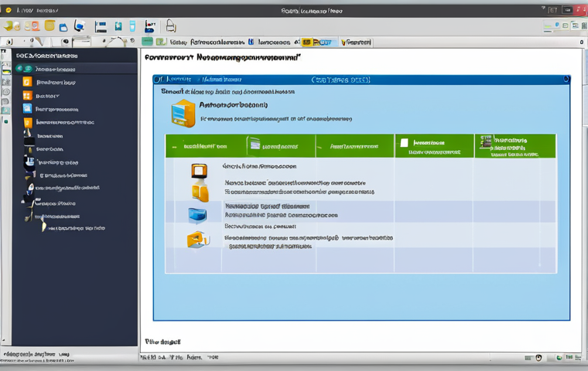Select the light-blue cylinder toolbar icon
This screenshot has height=371, width=588.
click(132, 26)
